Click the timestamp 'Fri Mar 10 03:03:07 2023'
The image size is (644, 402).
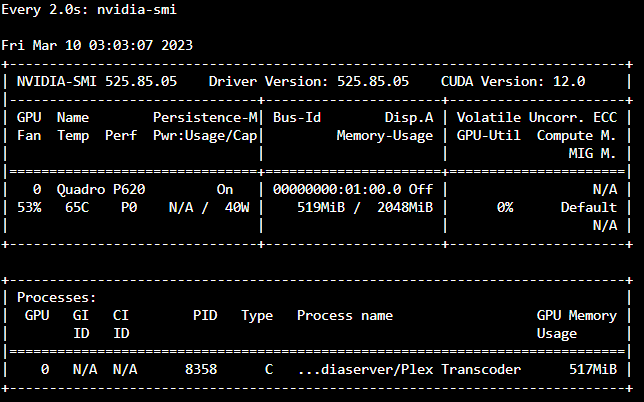click(97, 45)
